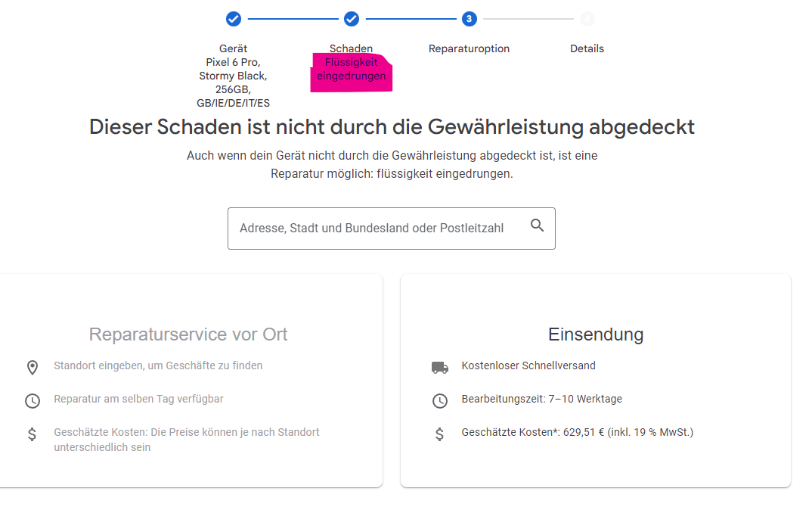Click the dollar icon in Einsendung card
Image resolution: width=812 pixels, height=510 pixels.
click(x=440, y=434)
